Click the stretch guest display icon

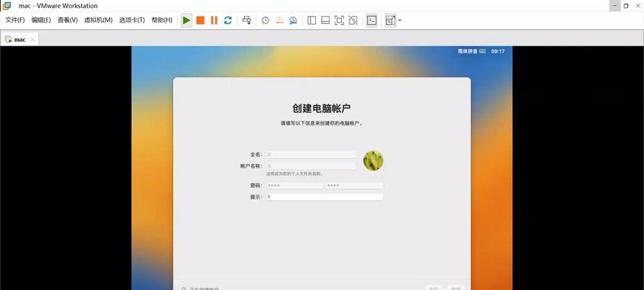tap(390, 20)
